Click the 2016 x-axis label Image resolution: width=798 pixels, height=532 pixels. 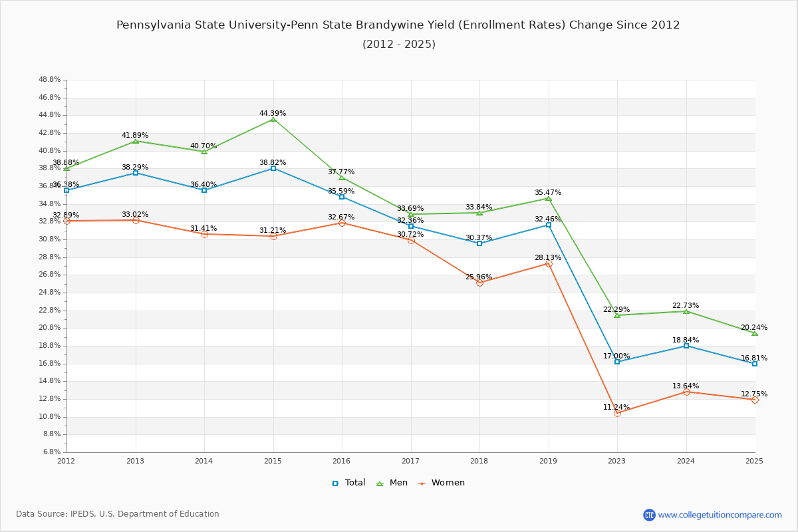342,461
